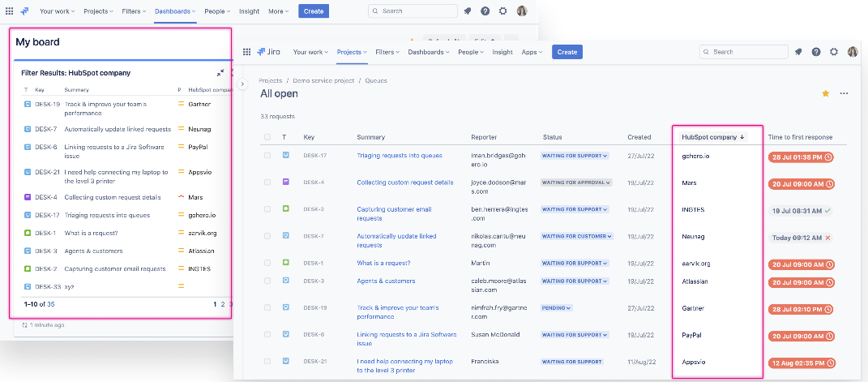Image resolution: width=868 pixels, height=382 pixels.
Task: Click Jira logo icon in back Dashboards window
Action: [x=25, y=11]
